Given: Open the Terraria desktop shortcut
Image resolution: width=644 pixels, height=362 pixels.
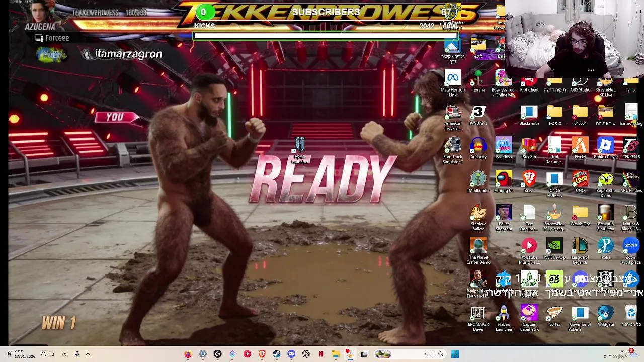Looking at the screenshot, I should 478,82.
